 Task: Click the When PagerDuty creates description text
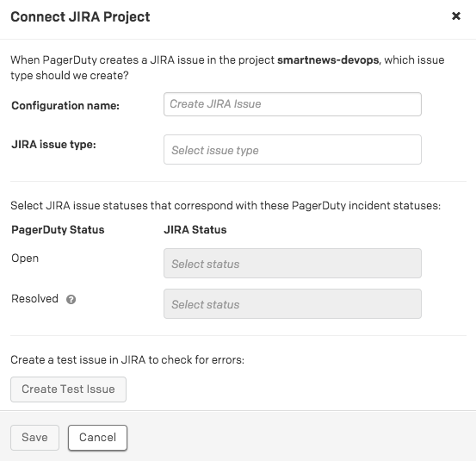(x=228, y=67)
